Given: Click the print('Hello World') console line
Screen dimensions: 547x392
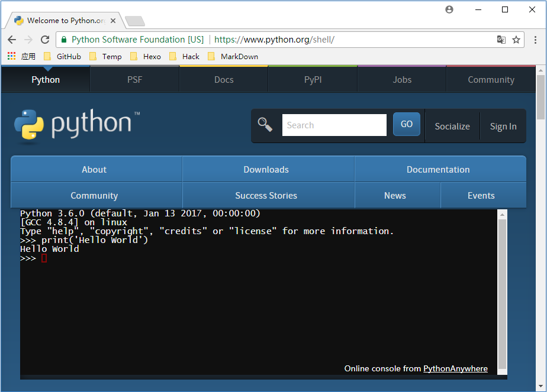Looking at the screenshot, I should [84, 240].
